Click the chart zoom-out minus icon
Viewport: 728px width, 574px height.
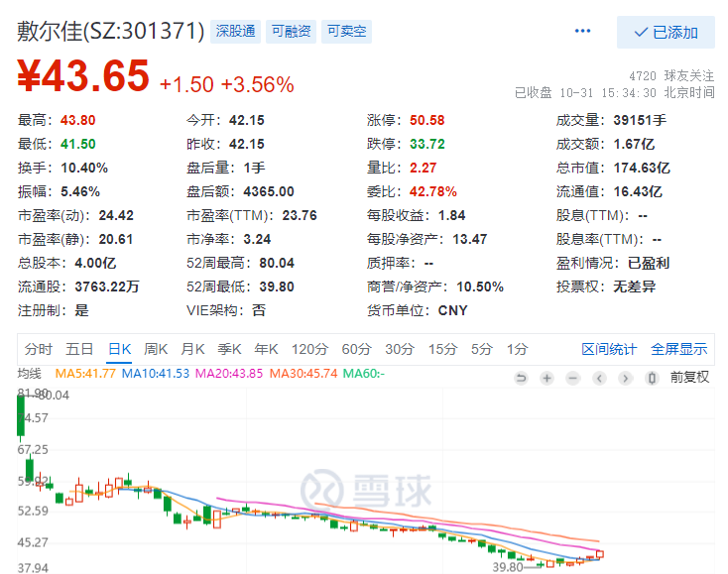pyautogui.click(x=573, y=378)
